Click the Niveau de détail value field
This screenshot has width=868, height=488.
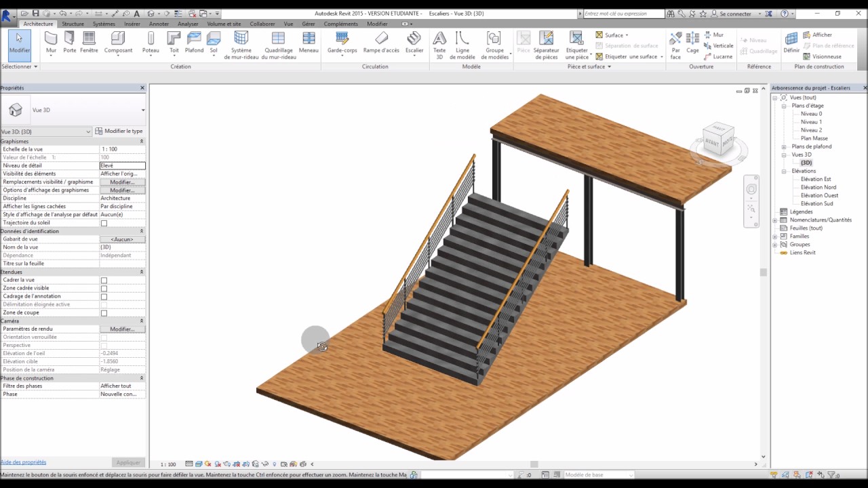point(123,165)
